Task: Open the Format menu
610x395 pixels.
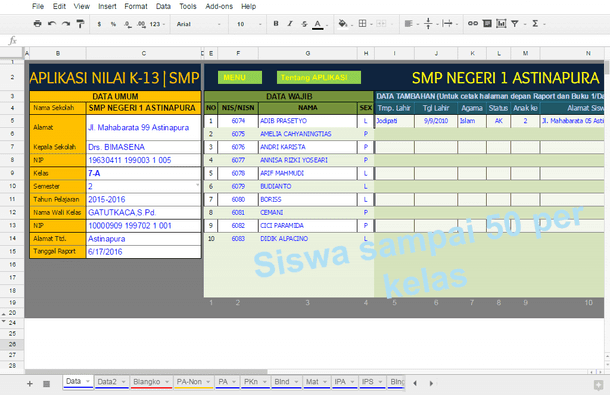Action: pyautogui.click(x=136, y=6)
